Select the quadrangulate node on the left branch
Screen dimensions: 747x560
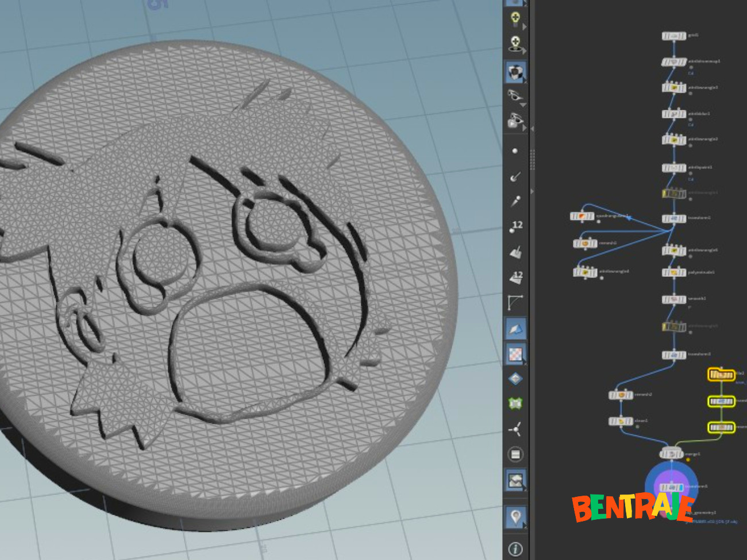coord(582,216)
